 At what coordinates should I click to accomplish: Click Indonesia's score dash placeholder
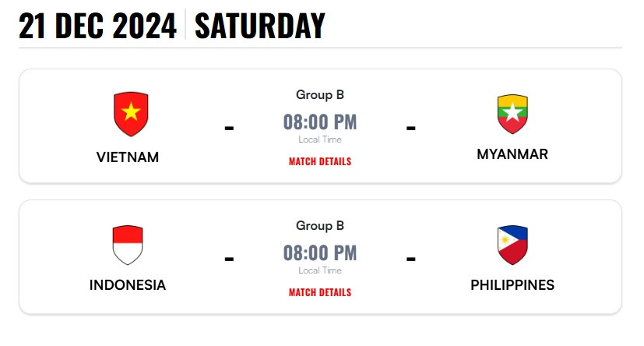[x=229, y=257]
